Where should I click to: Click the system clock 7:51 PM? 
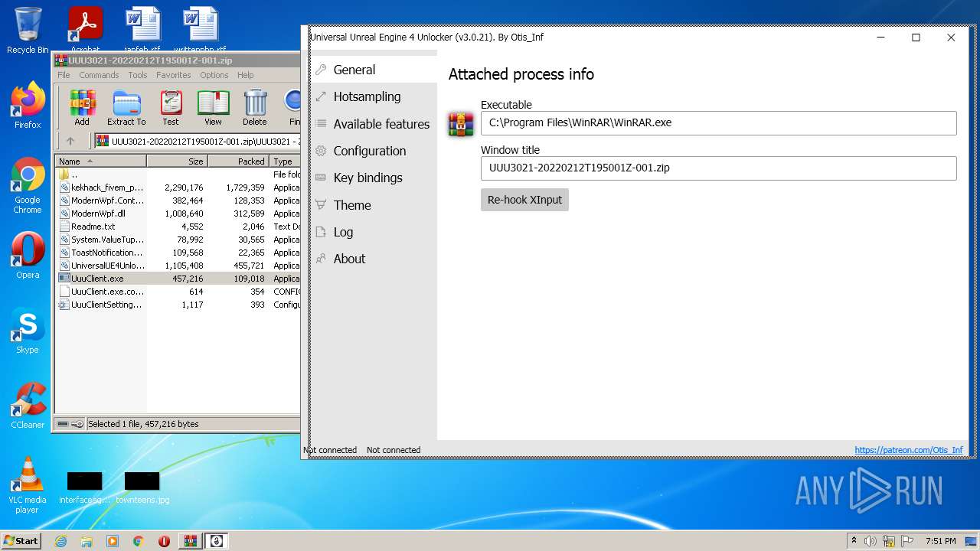click(940, 541)
